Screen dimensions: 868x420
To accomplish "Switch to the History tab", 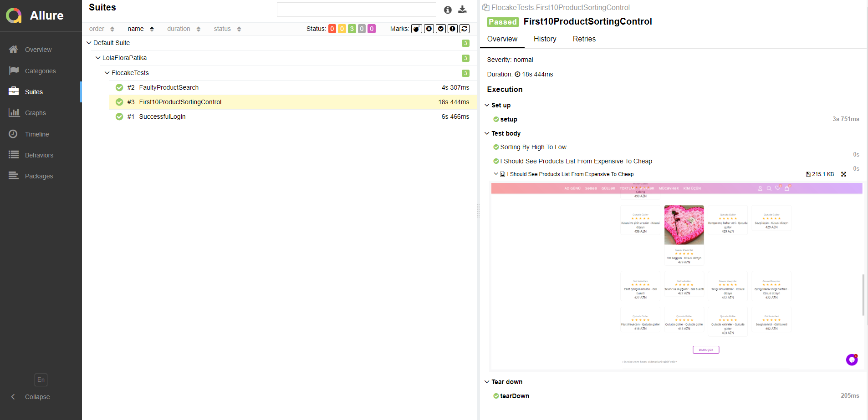I will [545, 39].
